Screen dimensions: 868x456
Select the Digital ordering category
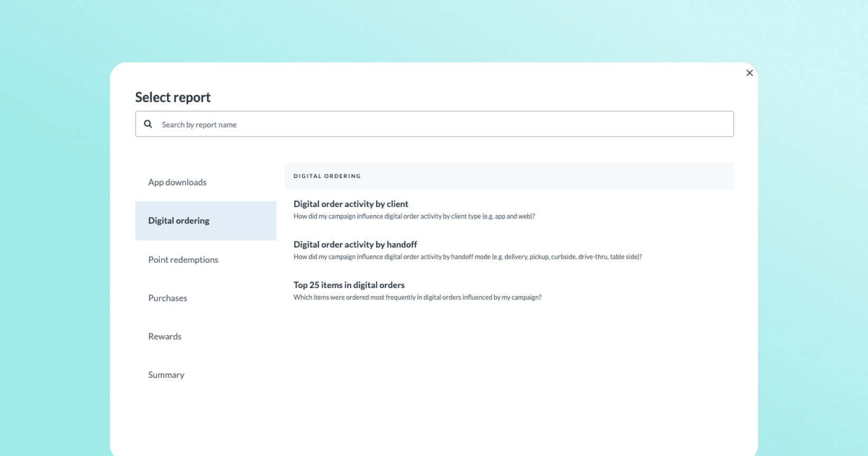[x=206, y=221]
